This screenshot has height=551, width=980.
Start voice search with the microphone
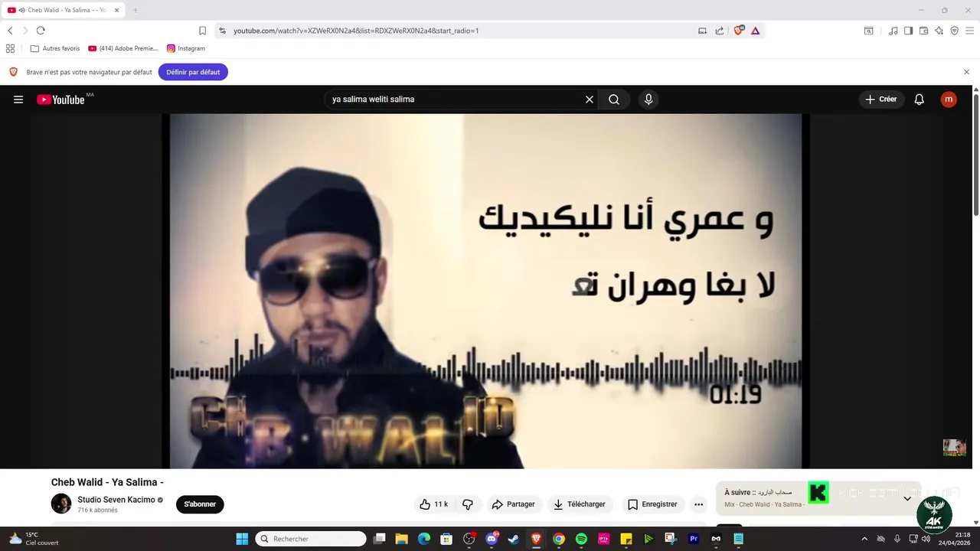pos(648,99)
